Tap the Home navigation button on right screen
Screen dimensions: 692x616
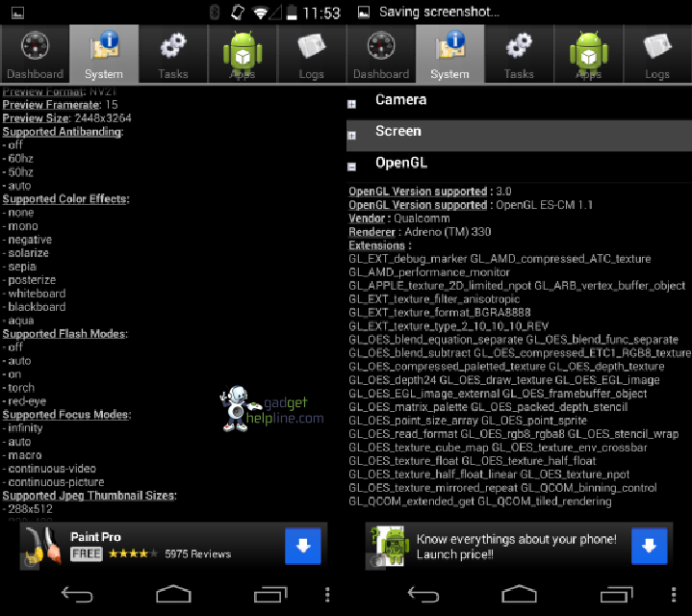click(x=520, y=594)
